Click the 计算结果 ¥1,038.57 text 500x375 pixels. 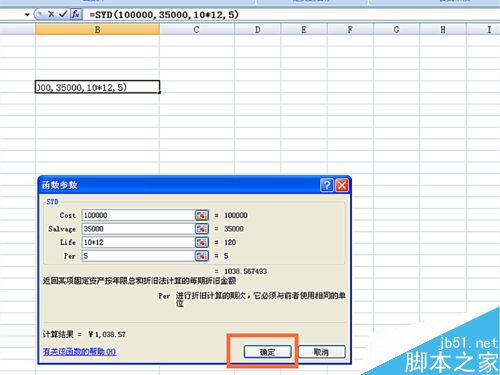pos(84,334)
